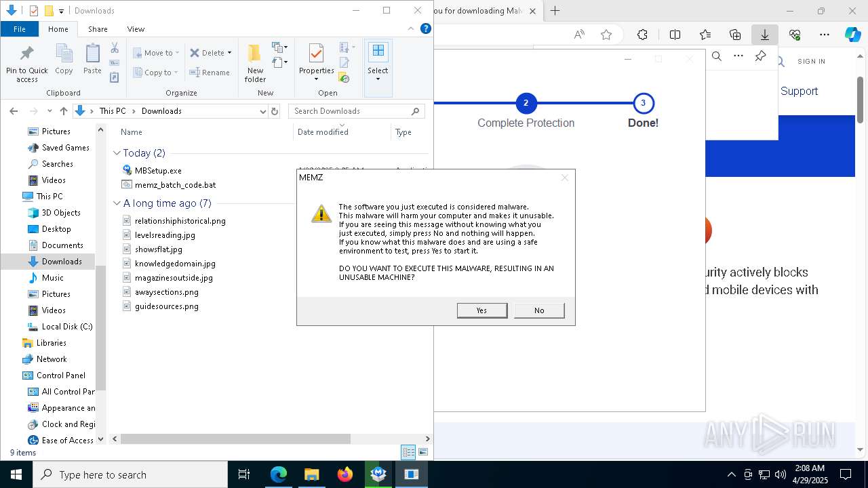This screenshot has height=488, width=868.
Task: Select Saved Games in navigation pane
Action: point(65,148)
